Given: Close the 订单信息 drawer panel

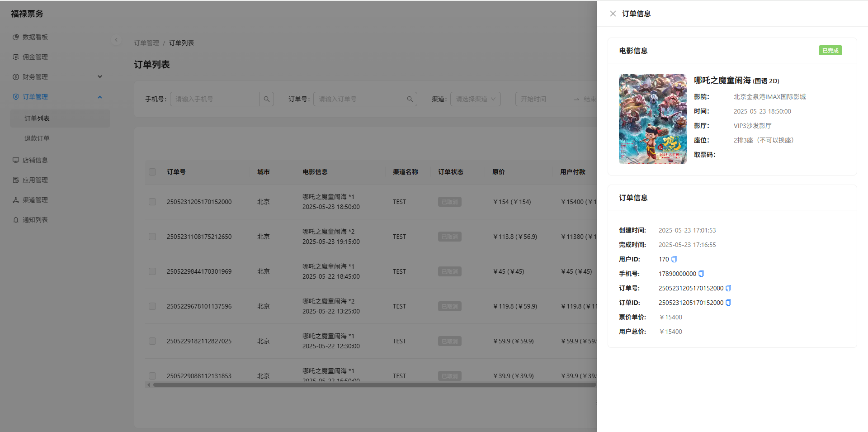Looking at the screenshot, I should pyautogui.click(x=613, y=14).
